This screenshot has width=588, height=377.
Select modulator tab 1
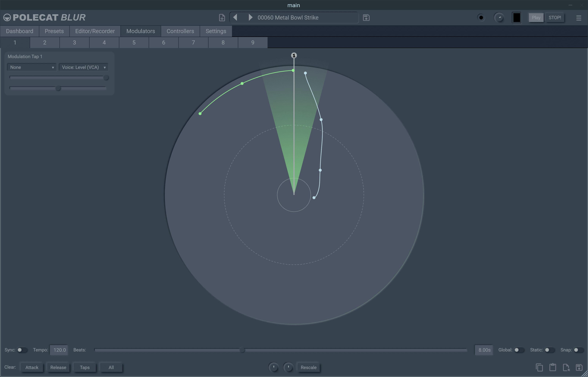point(15,43)
